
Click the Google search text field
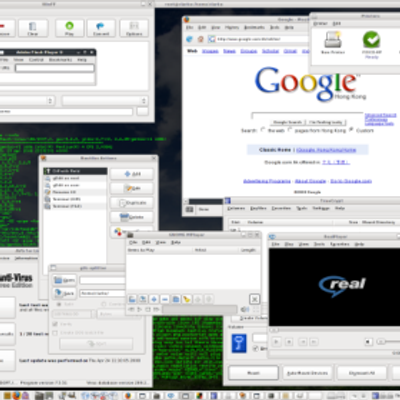307,115
